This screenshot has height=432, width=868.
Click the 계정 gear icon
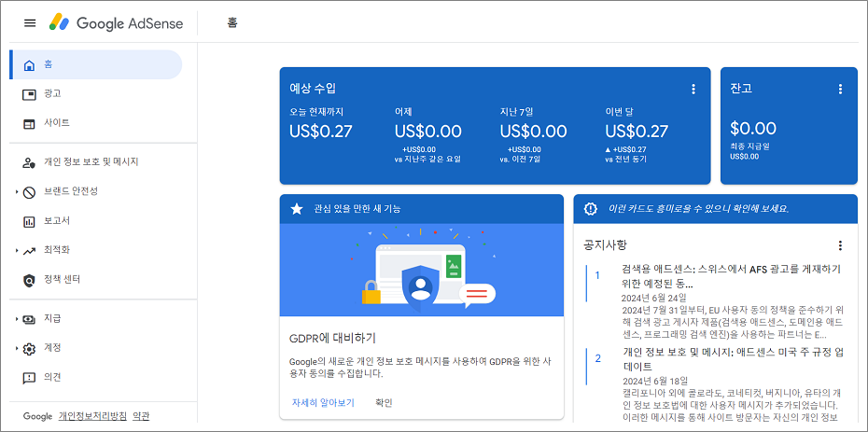29,349
